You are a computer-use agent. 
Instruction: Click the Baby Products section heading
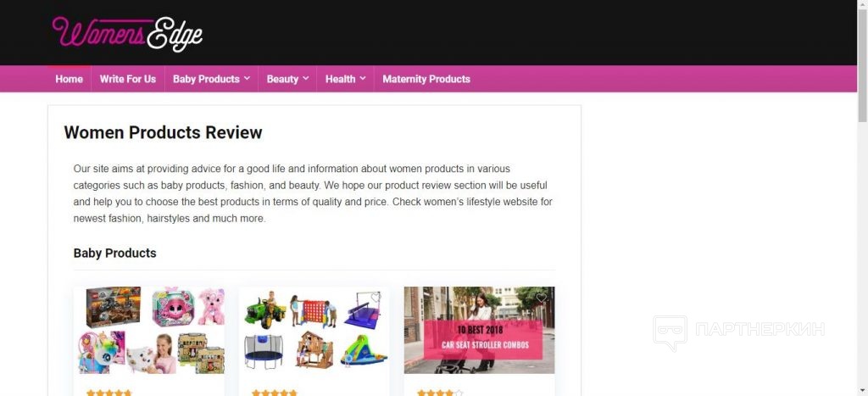115,253
